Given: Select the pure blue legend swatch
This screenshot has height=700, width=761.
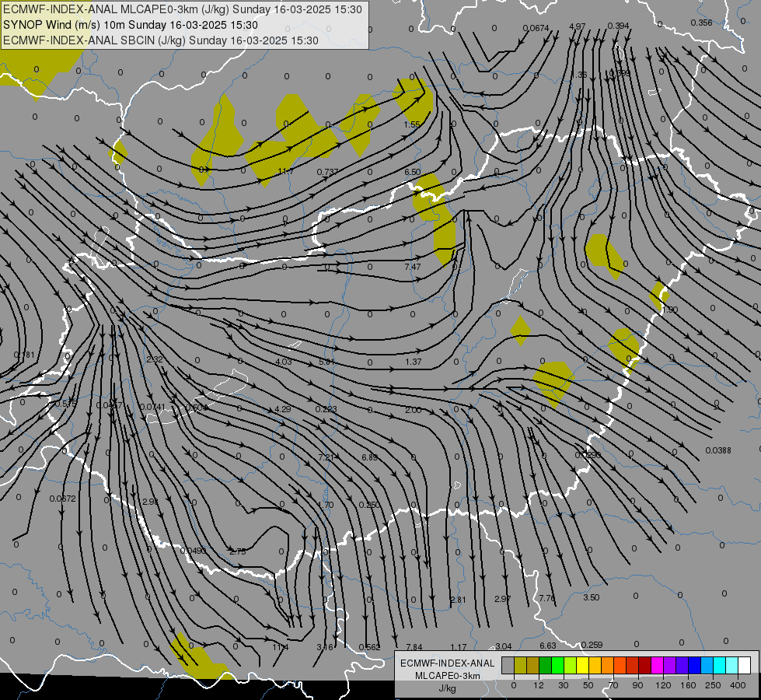Looking at the screenshot, I should click(695, 665).
